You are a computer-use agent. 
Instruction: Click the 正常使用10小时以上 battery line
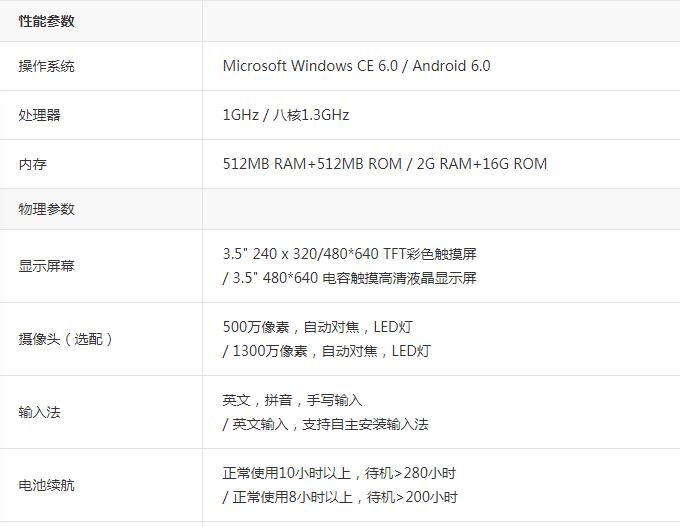(x=339, y=473)
